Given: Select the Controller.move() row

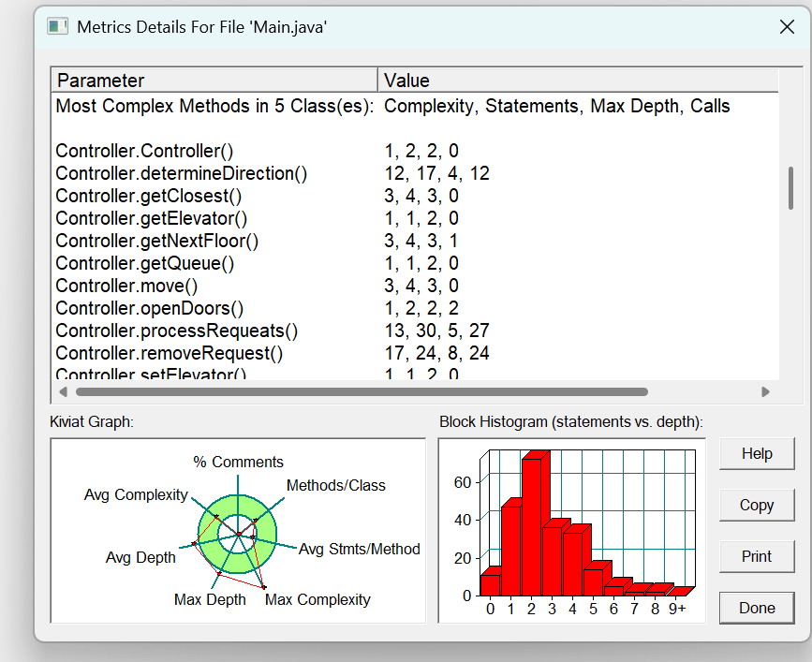Looking at the screenshot, I should [x=416, y=286].
